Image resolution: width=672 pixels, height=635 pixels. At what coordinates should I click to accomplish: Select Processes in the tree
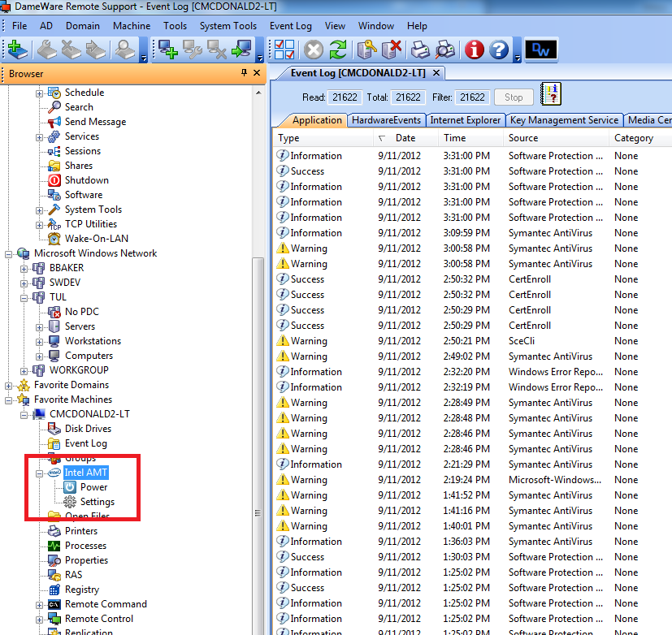click(x=85, y=546)
